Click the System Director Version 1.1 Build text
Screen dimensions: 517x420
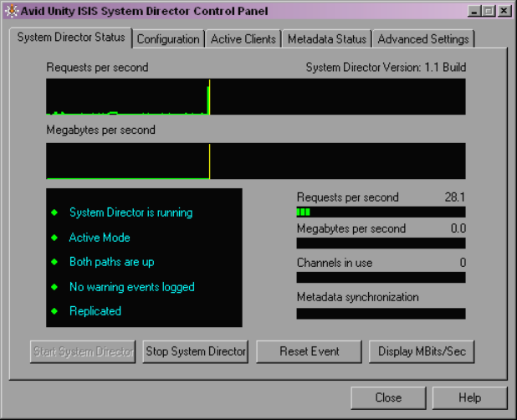pyautogui.click(x=386, y=67)
